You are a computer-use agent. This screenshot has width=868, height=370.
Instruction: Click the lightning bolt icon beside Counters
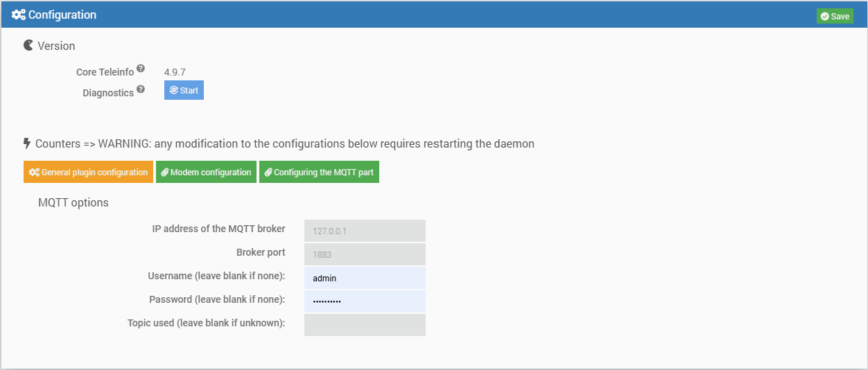[x=27, y=143]
